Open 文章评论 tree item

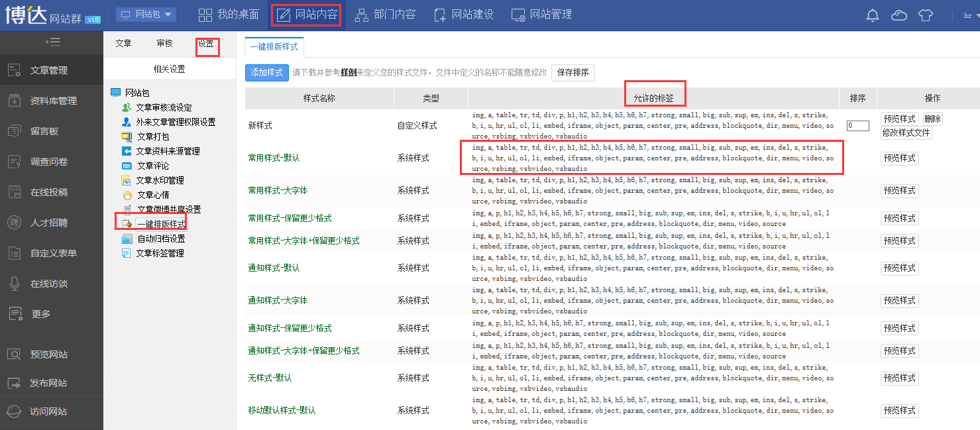coord(153,166)
